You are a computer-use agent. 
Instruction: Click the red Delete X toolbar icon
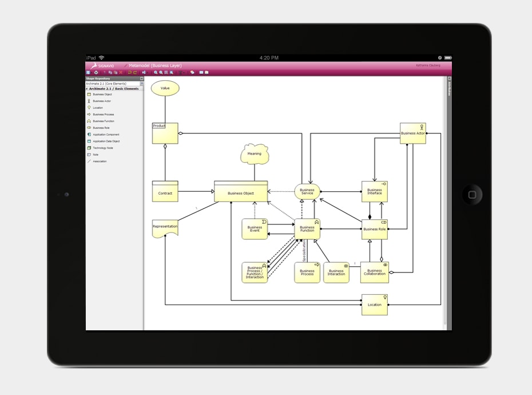(121, 73)
